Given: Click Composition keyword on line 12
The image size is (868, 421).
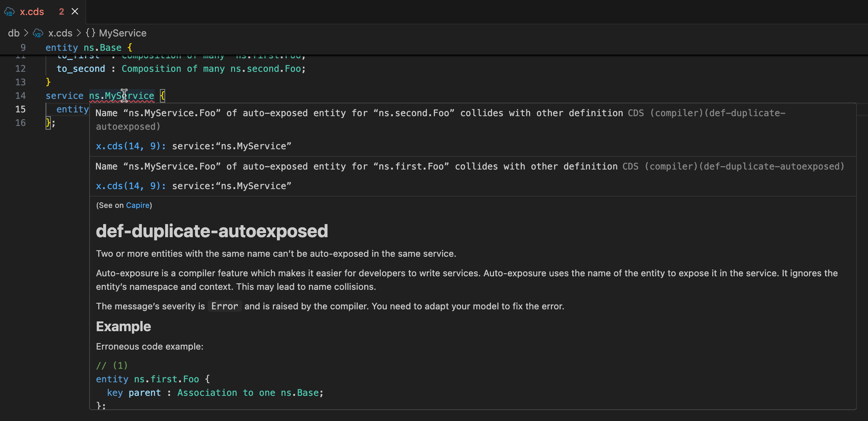Looking at the screenshot, I should (151, 69).
